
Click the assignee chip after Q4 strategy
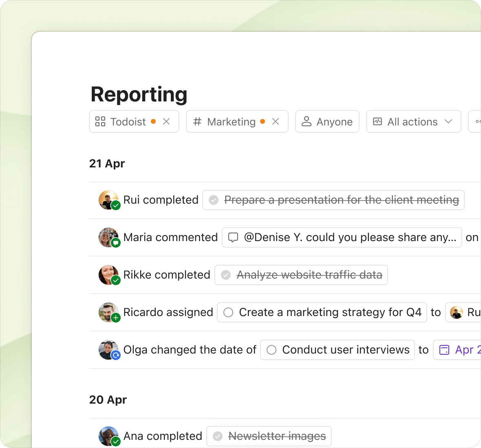[463, 312]
